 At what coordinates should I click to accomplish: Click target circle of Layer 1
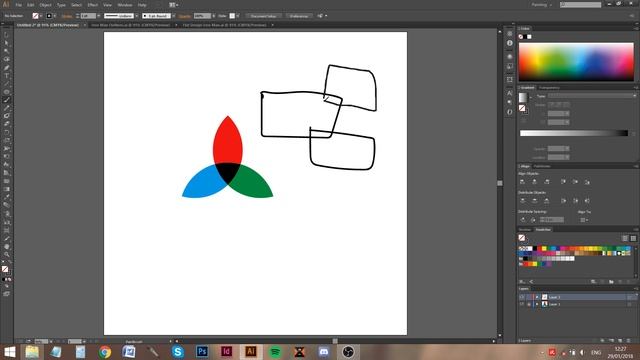click(x=630, y=304)
